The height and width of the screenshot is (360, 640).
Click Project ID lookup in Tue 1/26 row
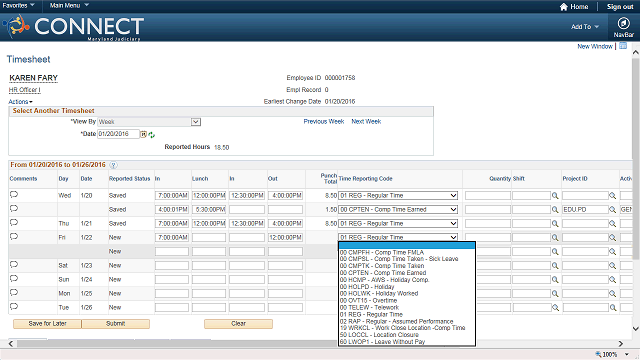click(613, 308)
